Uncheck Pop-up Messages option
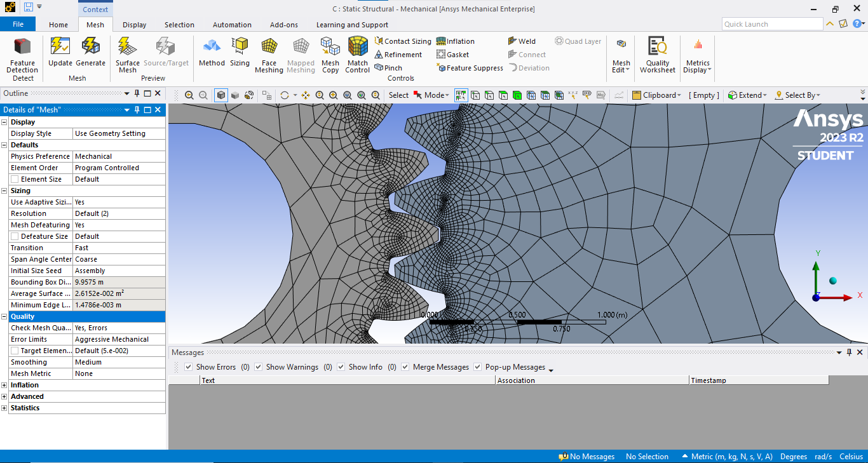Screen dimensions: 868x463 tap(477, 367)
